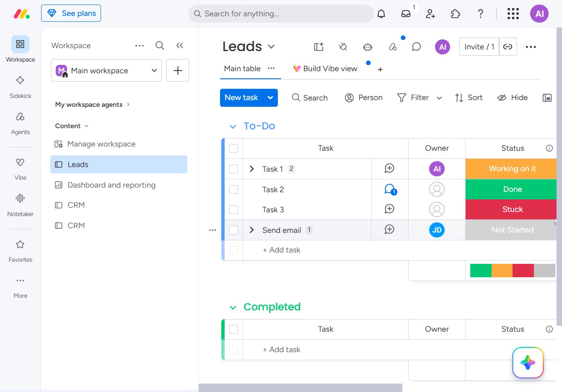Open More options in the left rail

click(x=20, y=287)
